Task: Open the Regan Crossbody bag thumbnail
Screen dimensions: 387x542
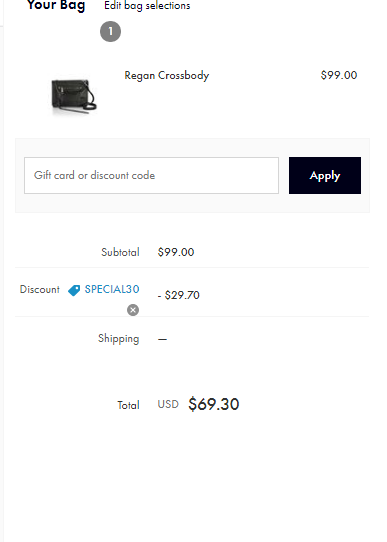Action: click(74, 96)
